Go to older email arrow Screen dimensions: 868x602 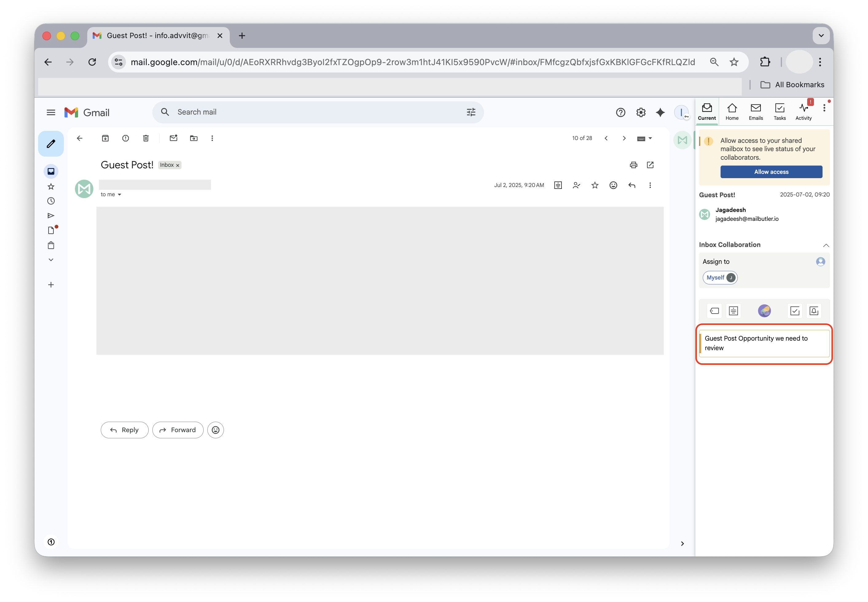624,139
